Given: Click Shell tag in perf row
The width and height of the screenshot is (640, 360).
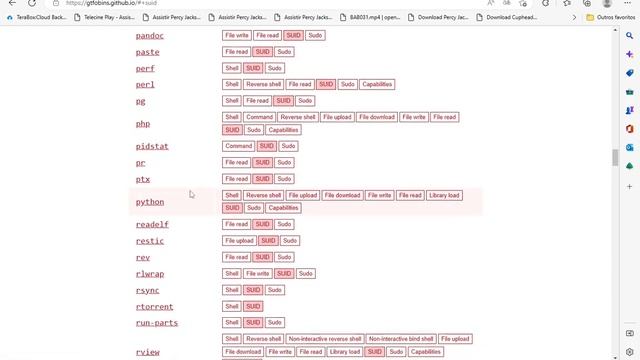Looking at the screenshot, I should (x=231, y=68).
